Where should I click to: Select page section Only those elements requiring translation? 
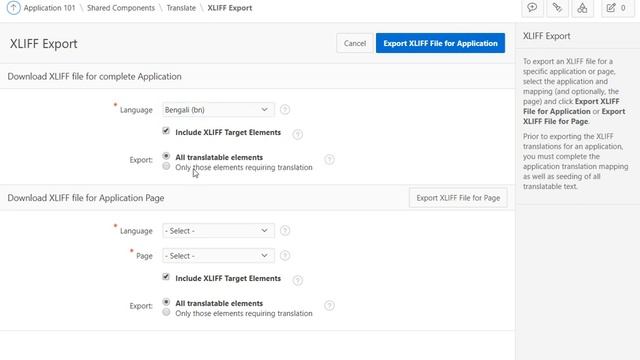[x=166, y=312]
